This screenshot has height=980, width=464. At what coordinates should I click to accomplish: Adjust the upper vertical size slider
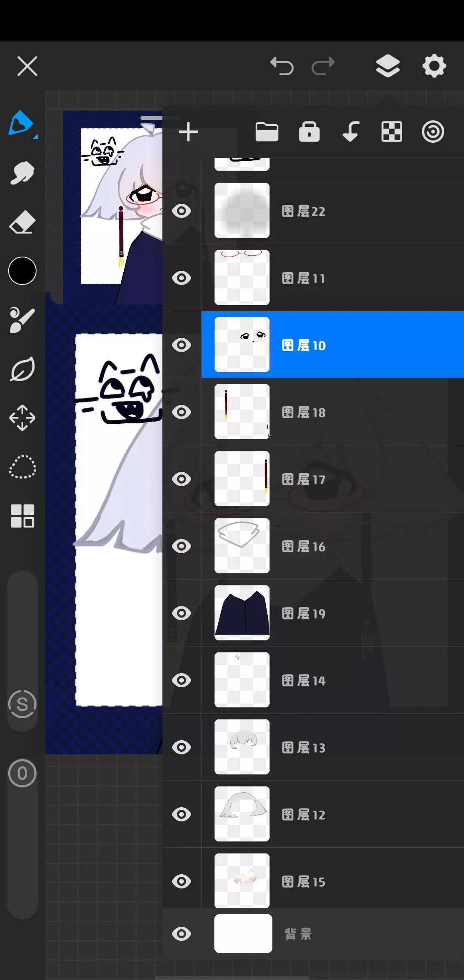point(22,651)
